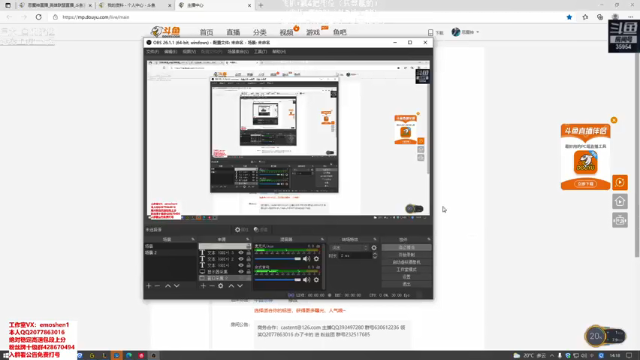Click the 开始推流 start streaming button
640x360 pixels.
pos(407,247)
